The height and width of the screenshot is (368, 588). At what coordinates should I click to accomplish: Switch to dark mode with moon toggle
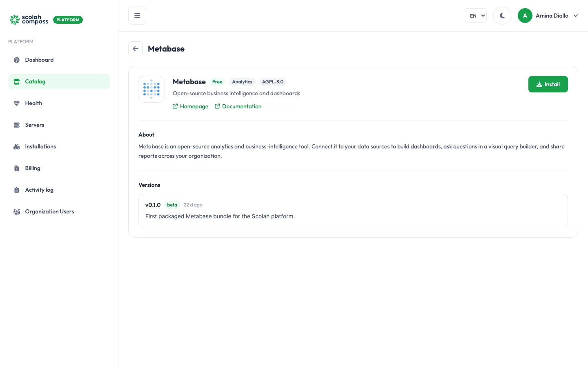(x=502, y=16)
